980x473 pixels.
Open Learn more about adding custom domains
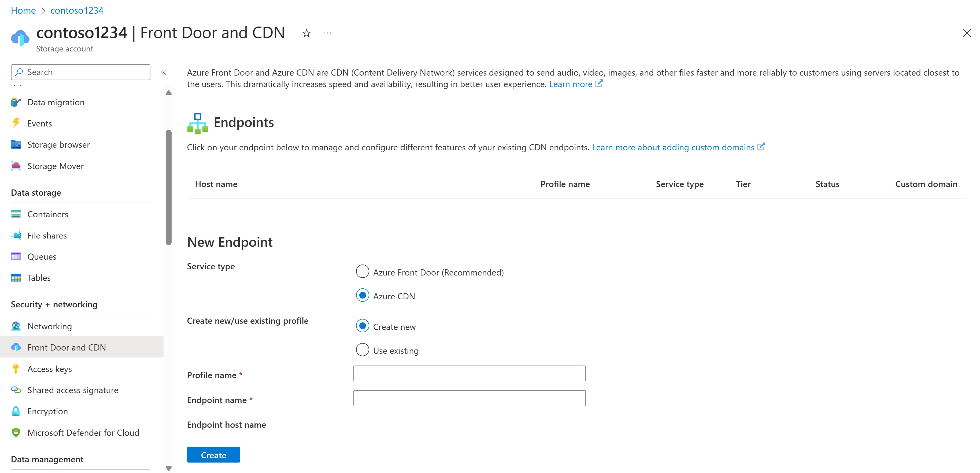[x=673, y=147]
